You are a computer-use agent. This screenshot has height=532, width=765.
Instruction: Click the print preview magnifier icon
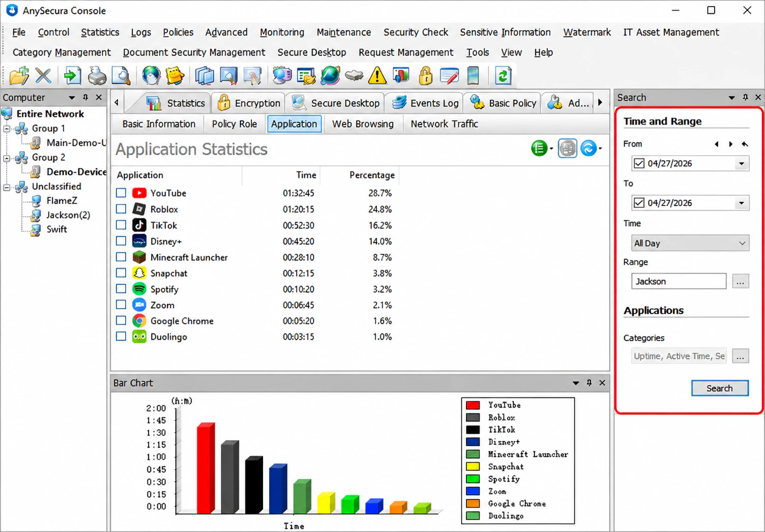tap(121, 76)
